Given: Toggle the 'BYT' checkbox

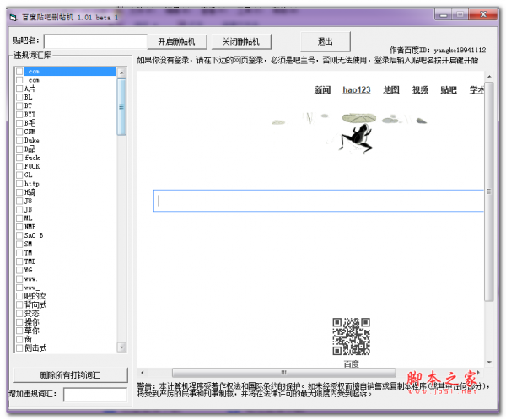Looking at the screenshot, I should click(19, 115).
